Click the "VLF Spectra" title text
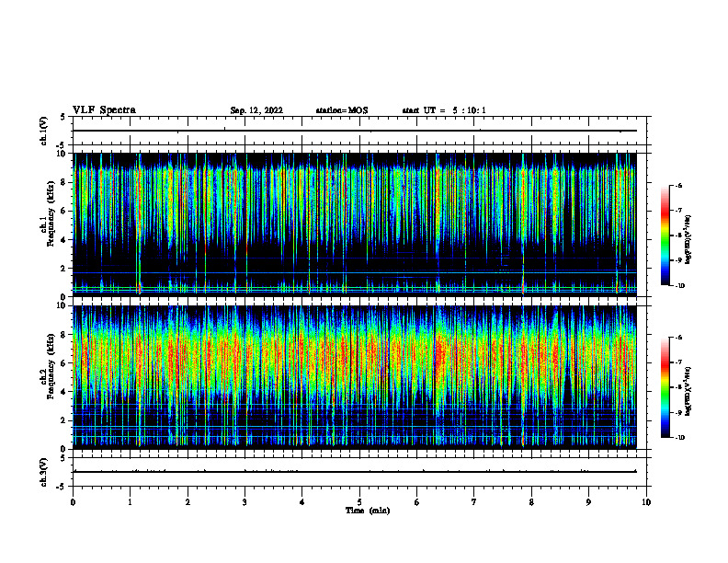 (104, 110)
